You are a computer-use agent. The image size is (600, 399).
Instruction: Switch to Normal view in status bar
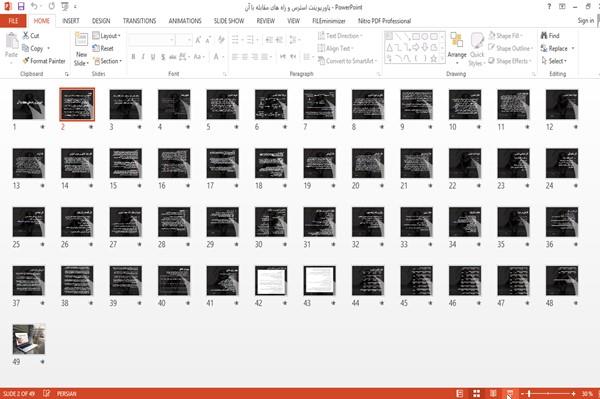(460, 393)
